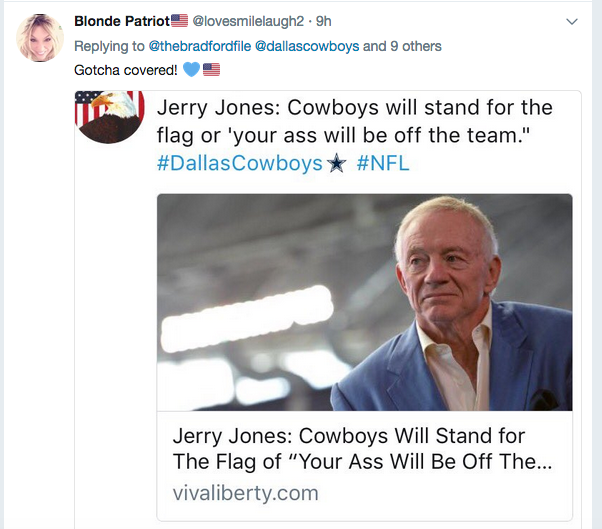Open the article card headline below the photo
The width and height of the screenshot is (602, 529).
[x=362, y=450]
